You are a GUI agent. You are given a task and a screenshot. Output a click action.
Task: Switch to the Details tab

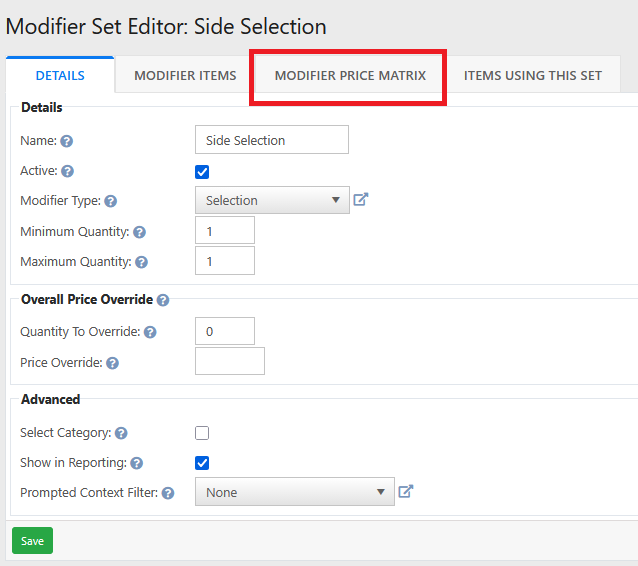point(60,75)
